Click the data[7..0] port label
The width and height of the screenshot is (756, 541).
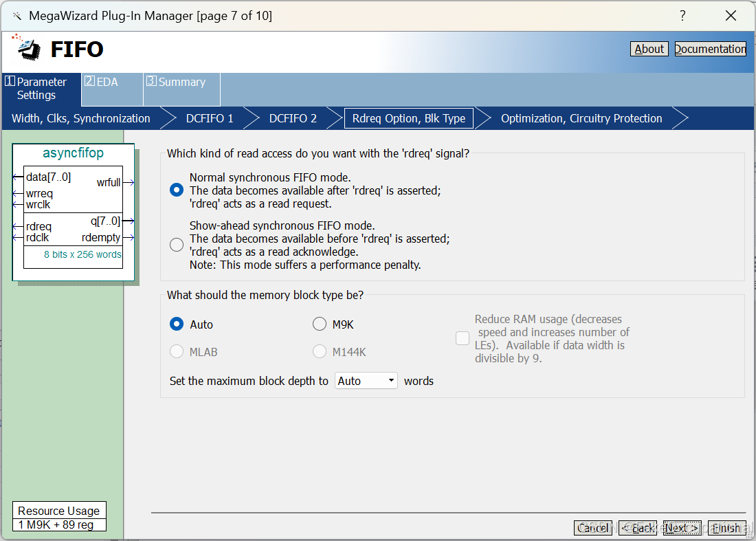click(x=48, y=177)
